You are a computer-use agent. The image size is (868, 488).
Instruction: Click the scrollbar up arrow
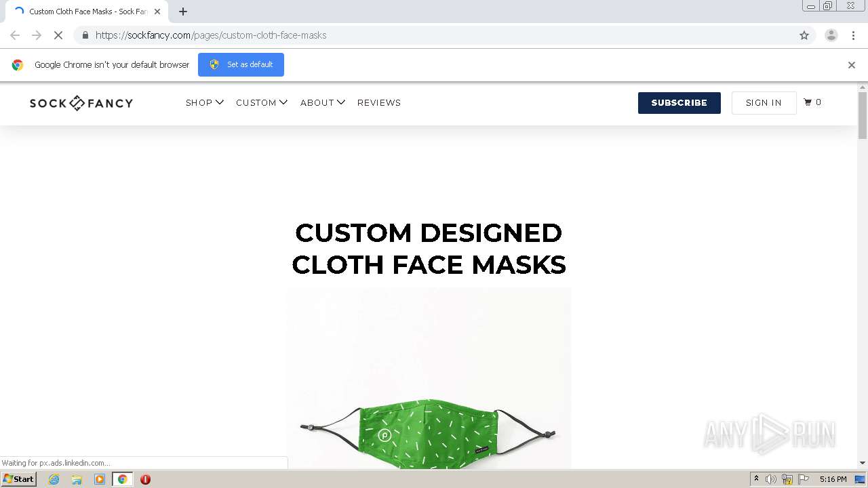863,87
